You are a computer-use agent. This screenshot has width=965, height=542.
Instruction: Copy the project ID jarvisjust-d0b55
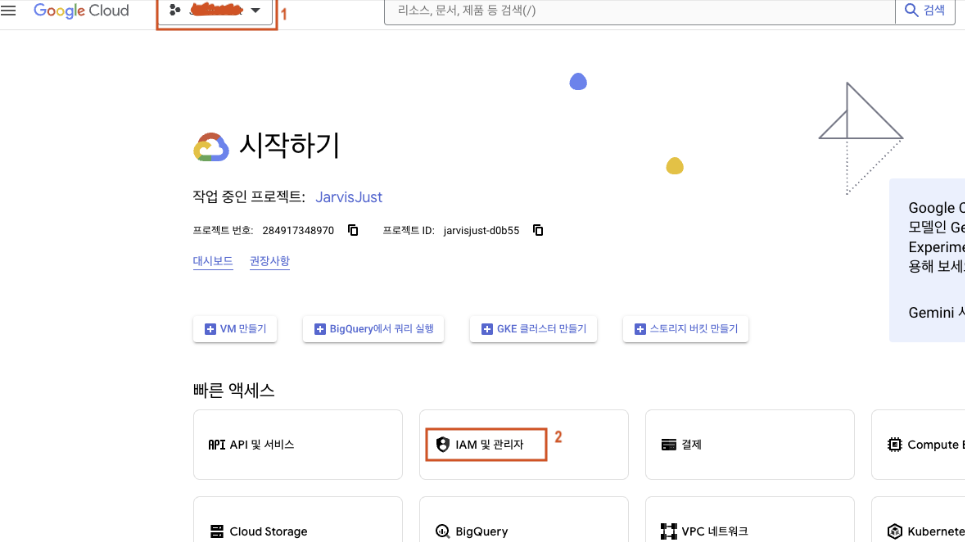tap(538, 230)
